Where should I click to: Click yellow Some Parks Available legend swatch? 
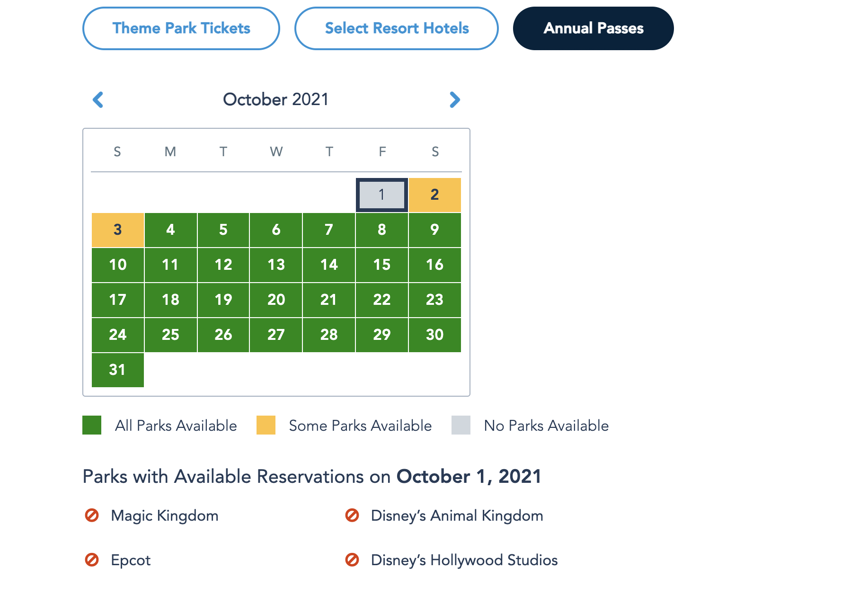(266, 425)
